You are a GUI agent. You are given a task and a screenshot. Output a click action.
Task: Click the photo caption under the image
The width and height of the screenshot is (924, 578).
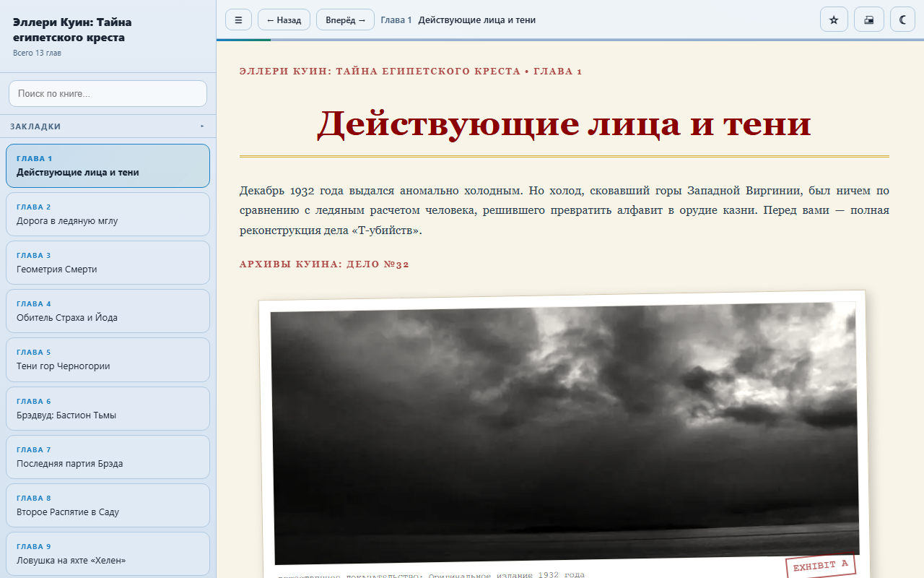pos(431,575)
